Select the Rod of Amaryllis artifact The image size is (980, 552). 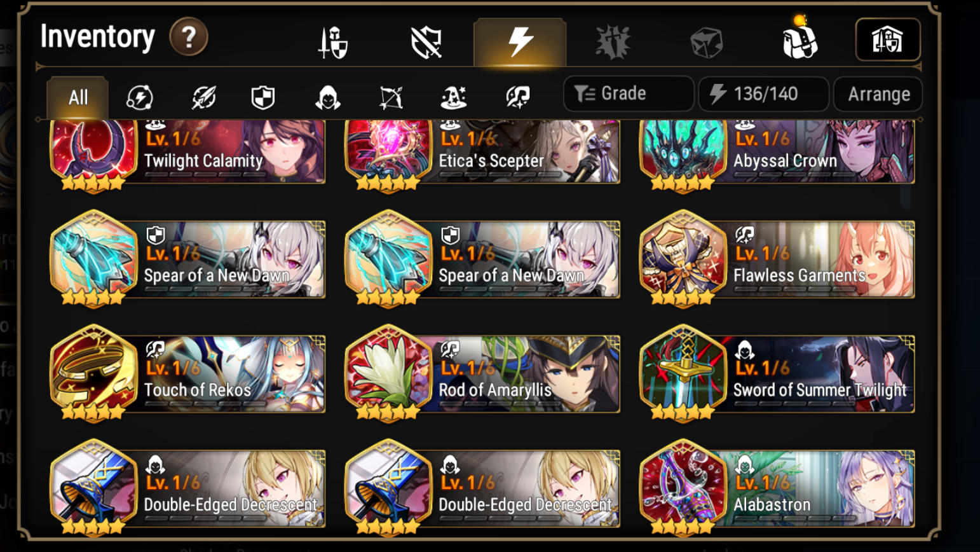coord(482,374)
